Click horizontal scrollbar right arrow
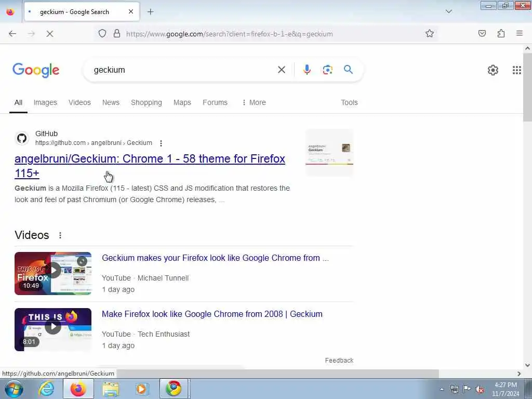Screen dimensions: 532x399 tap(519, 374)
